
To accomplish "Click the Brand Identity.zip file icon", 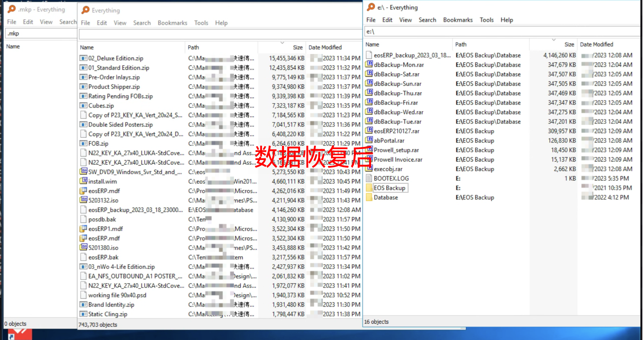I will click(83, 305).
